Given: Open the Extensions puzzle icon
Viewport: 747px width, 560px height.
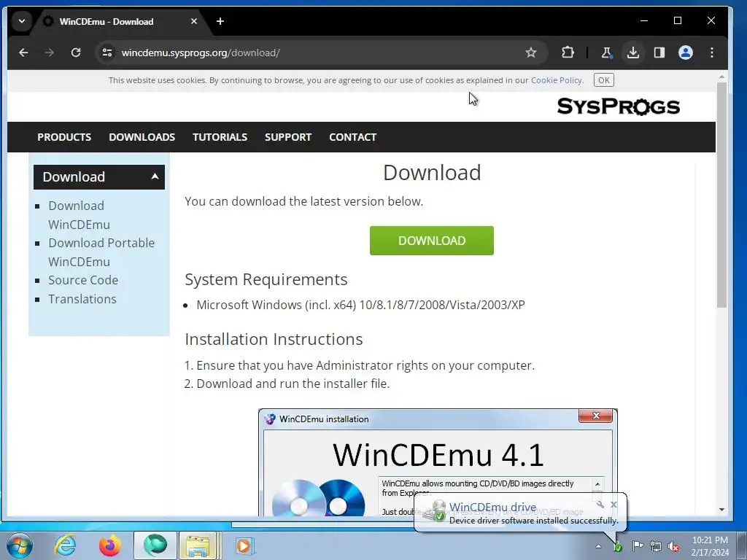Looking at the screenshot, I should [x=568, y=52].
